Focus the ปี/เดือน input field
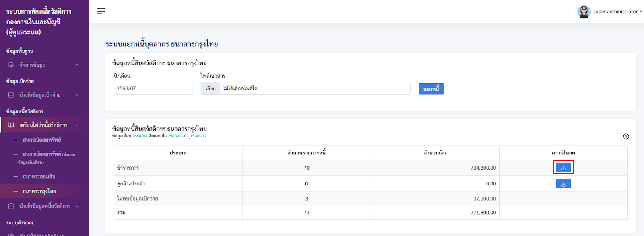644x236 pixels. 153,88
